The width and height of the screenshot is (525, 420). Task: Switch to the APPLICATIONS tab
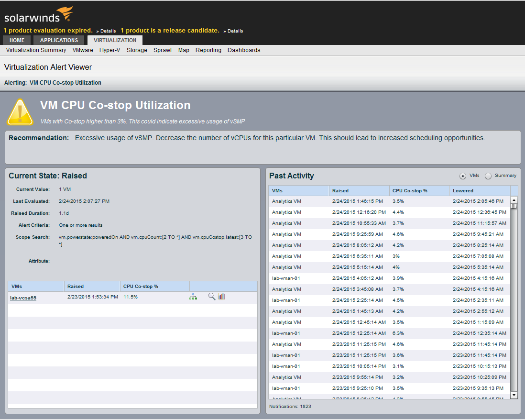[59, 40]
